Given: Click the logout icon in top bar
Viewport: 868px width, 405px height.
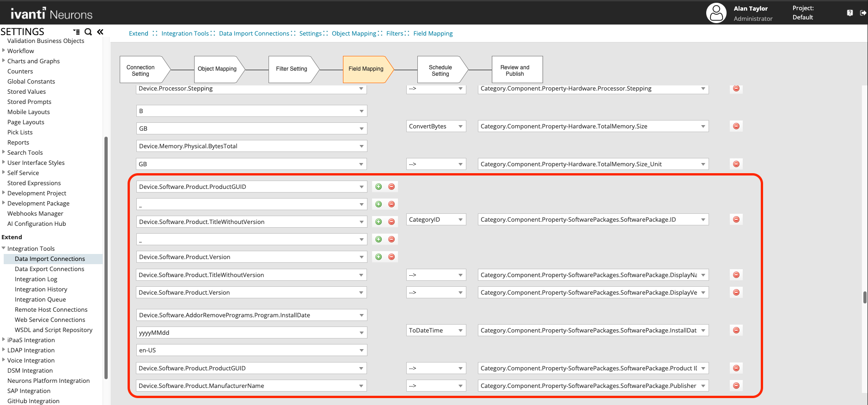Looking at the screenshot, I should pos(862,13).
